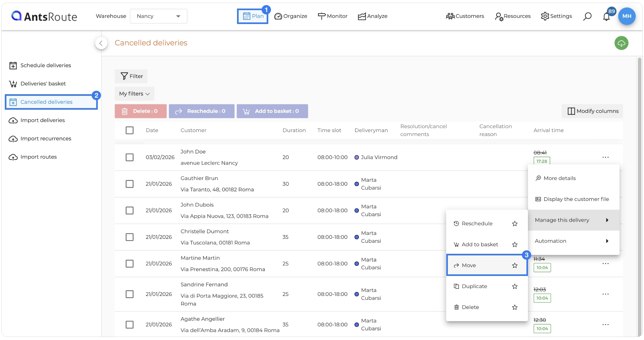Open the three-dot menu for John Doe

point(606,157)
